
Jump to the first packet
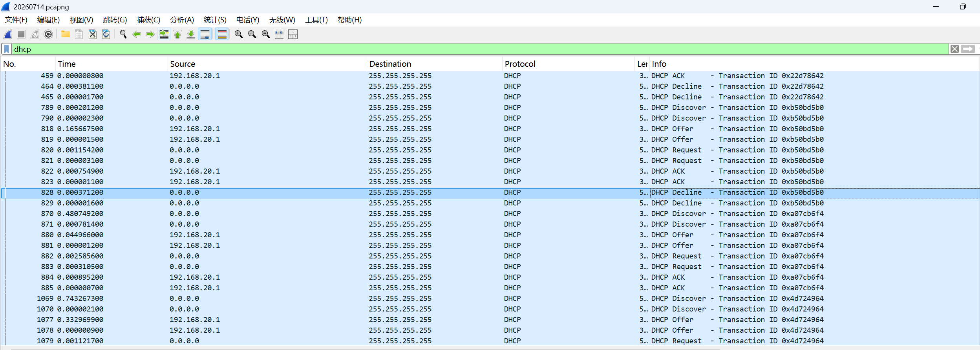[x=177, y=35]
